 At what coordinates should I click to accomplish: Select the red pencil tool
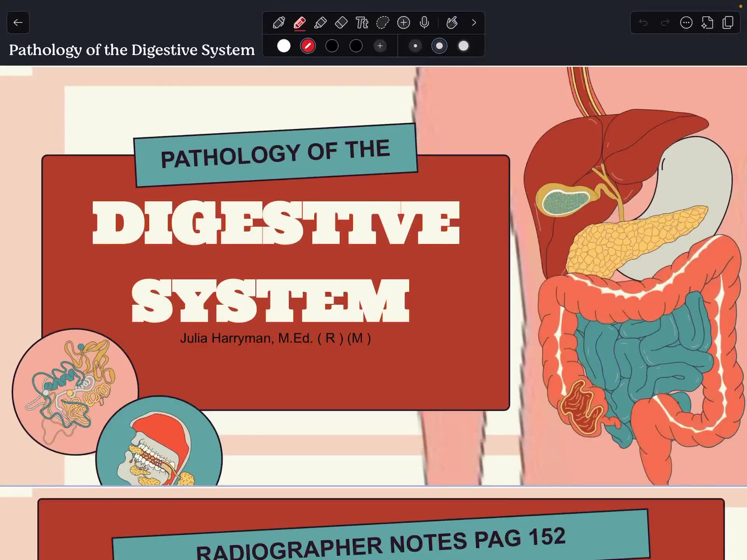coord(300,23)
